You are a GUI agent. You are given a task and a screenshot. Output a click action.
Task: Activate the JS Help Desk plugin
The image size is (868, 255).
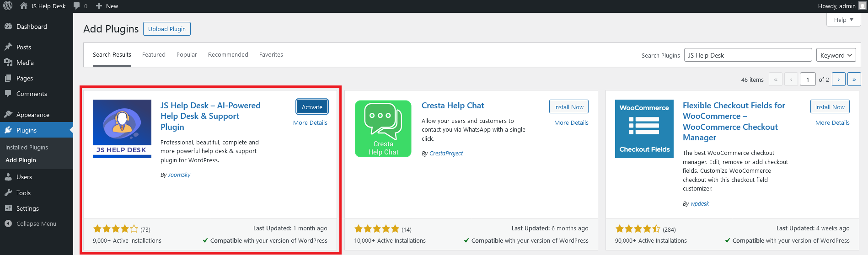pos(312,107)
